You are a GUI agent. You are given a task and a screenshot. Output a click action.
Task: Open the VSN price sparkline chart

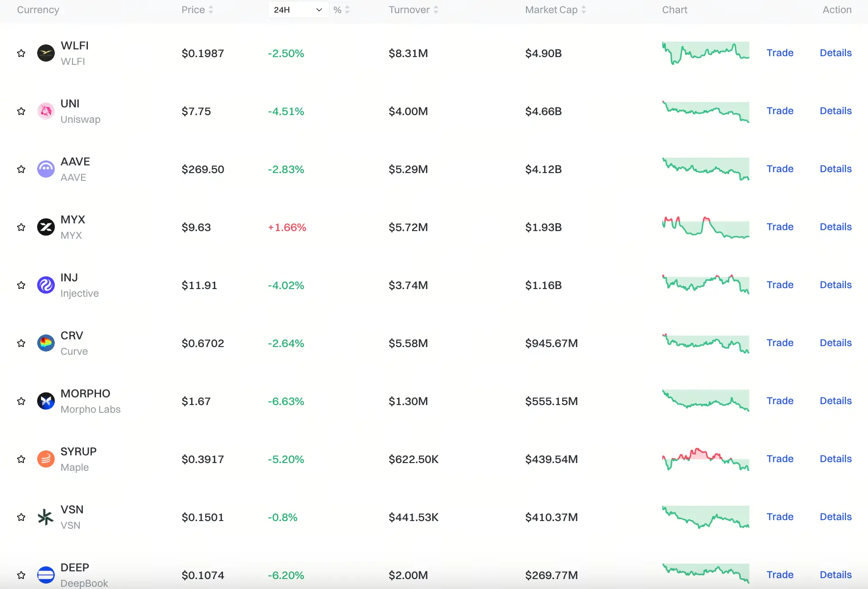[x=705, y=517]
